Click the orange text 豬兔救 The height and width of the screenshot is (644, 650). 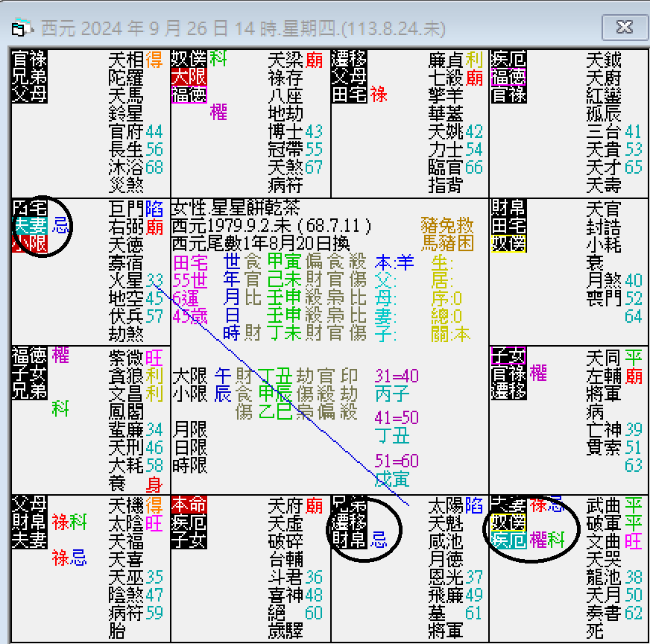(447, 225)
